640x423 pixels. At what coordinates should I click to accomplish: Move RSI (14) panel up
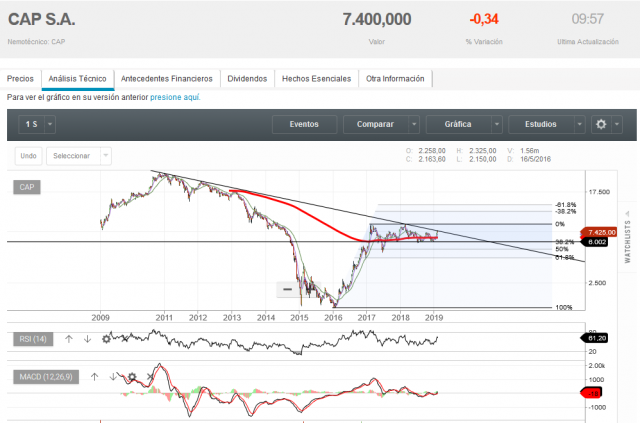click(x=69, y=339)
